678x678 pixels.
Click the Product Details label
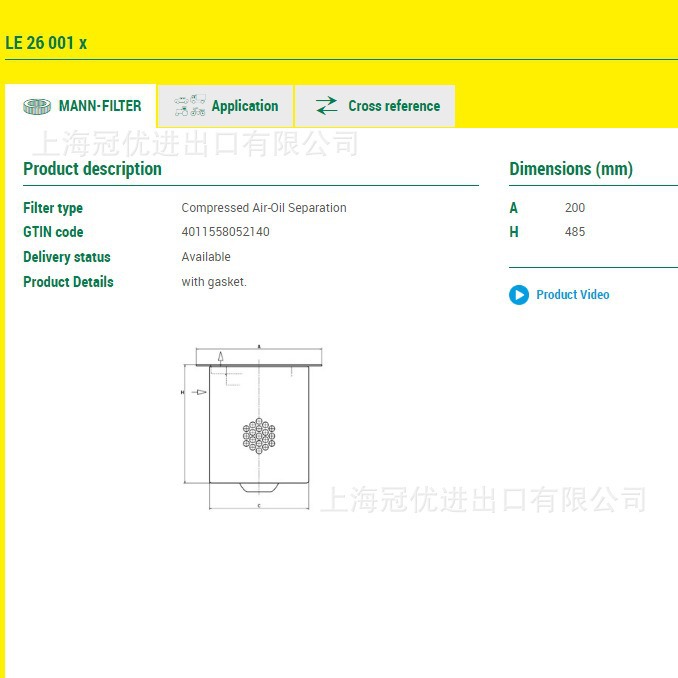pyautogui.click(x=68, y=282)
